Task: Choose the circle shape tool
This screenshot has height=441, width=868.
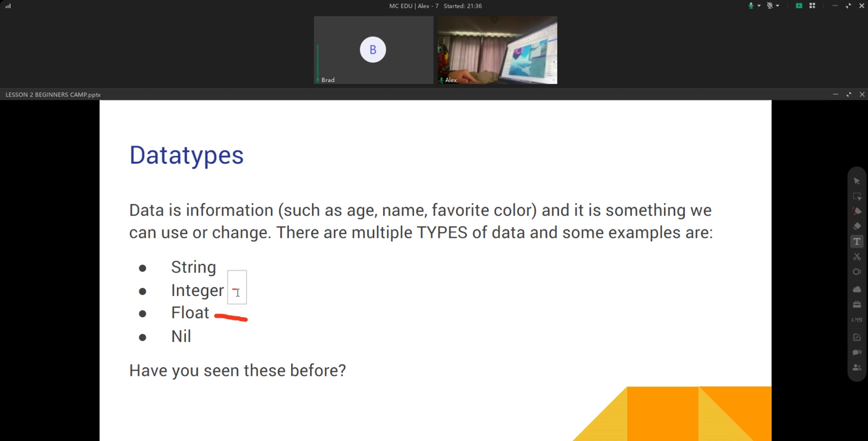Action: pyautogui.click(x=857, y=272)
